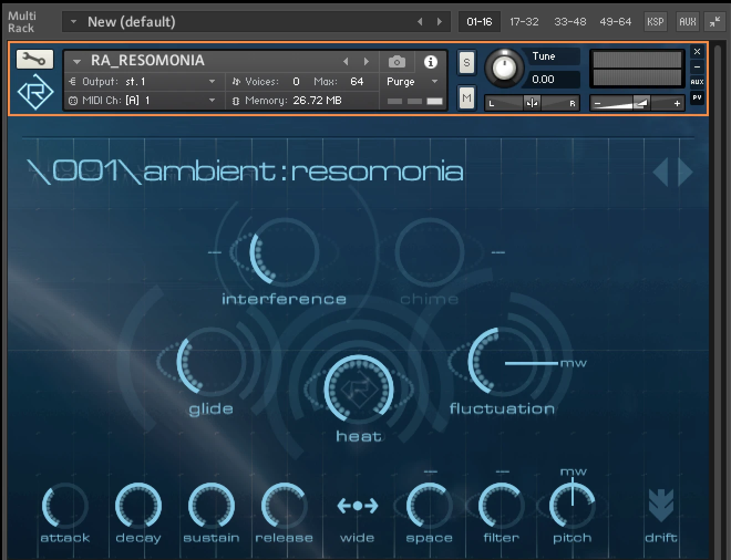Click the decay knob

pyautogui.click(x=138, y=506)
